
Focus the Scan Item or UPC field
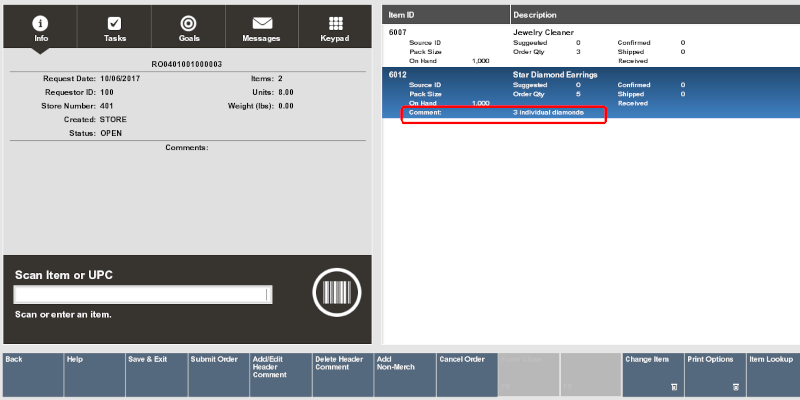tap(143, 294)
